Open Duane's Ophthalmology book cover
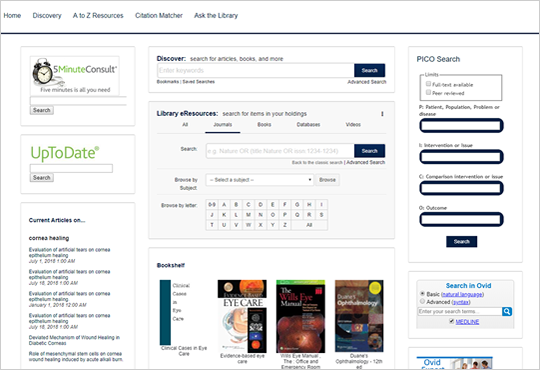Image resolution: width=540 pixels, height=370 pixels. (359, 316)
